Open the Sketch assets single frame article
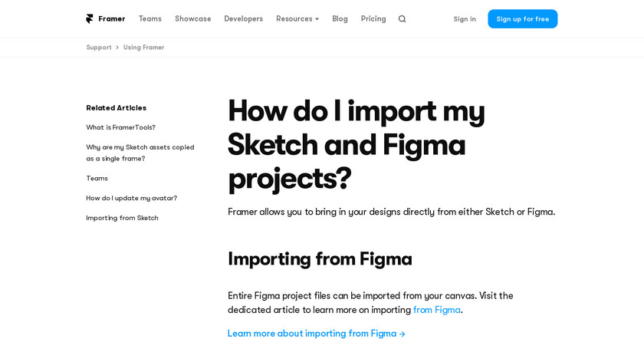 [140, 153]
